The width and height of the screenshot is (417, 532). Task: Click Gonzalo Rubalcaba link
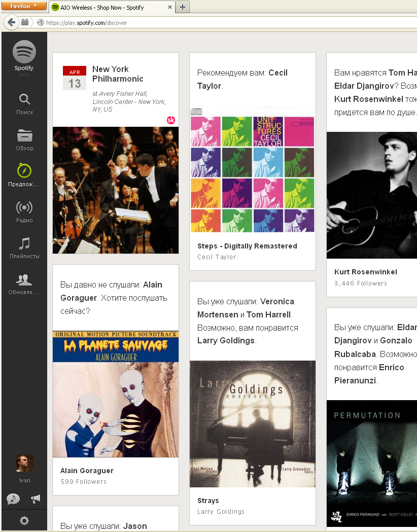(373, 347)
